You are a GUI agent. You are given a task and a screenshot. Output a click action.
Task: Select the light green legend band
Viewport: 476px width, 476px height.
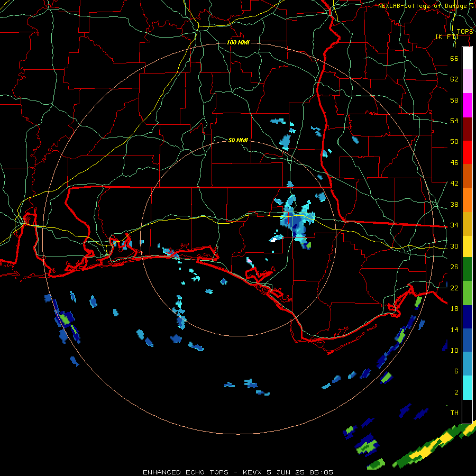(467, 293)
